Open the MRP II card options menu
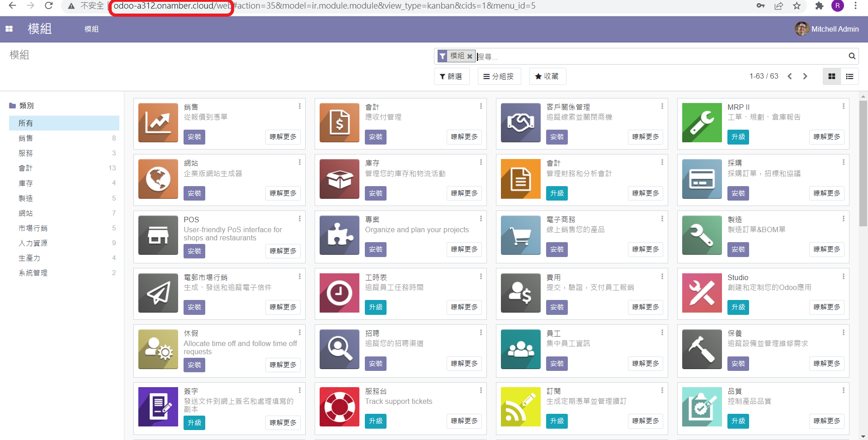Image resolution: width=868 pixels, height=440 pixels. (843, 106)
